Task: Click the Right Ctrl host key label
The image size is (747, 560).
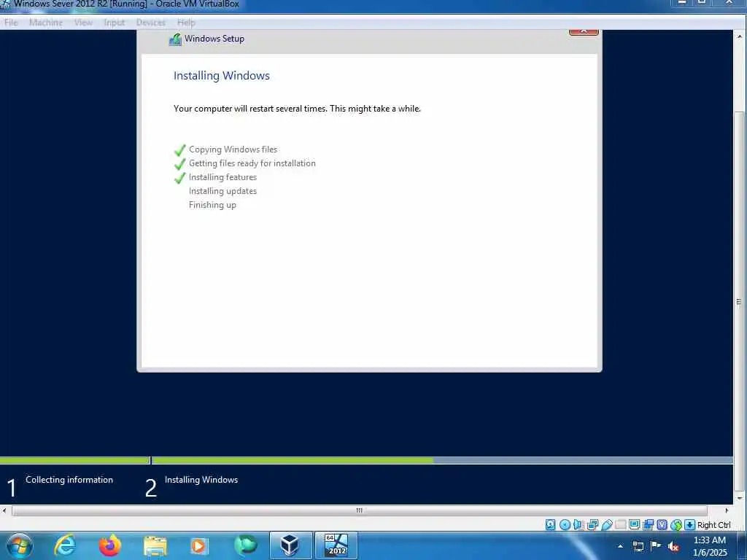Action: [x=713, y=525]
